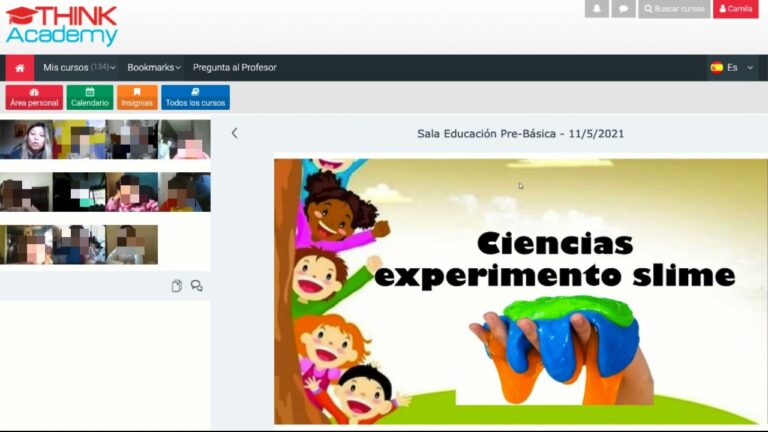This screenshot has height=432, width=768.
Task: Open Pregunta al Profesor
Action: point(235,68)
